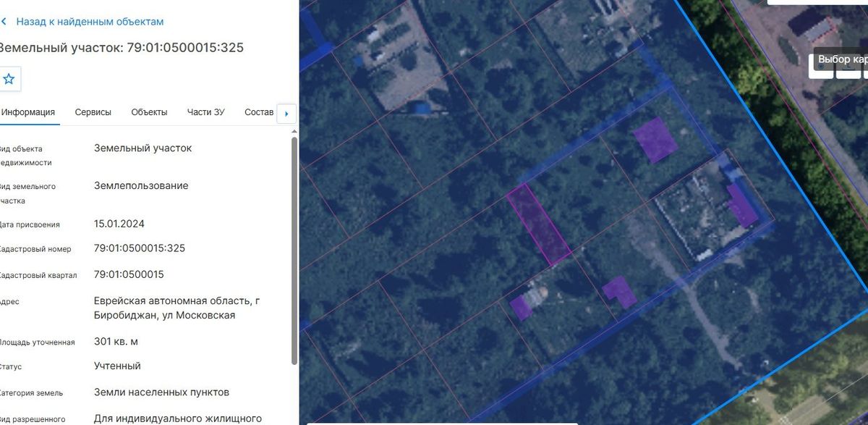This screenshot has width=868, height=425.
Task: Open the Состав tab
Action: 259,112
